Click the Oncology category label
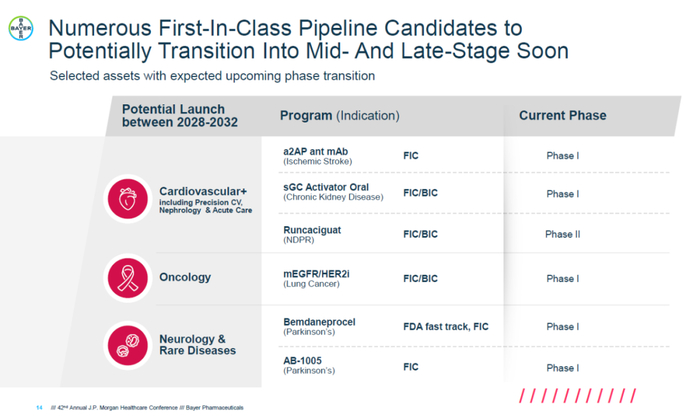The height and width of the screenshot is (418, 700). tap(185, 278)
